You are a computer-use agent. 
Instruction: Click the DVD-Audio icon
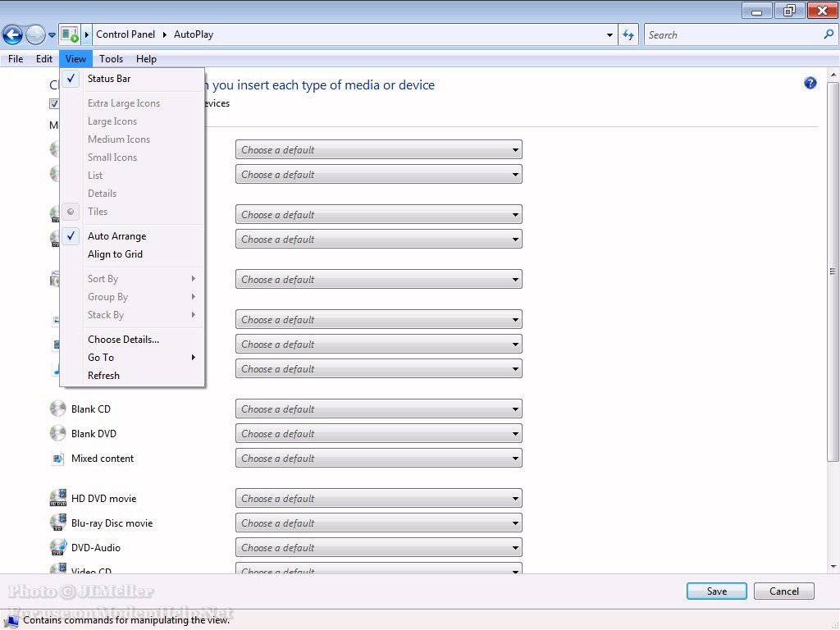point(58,547)
